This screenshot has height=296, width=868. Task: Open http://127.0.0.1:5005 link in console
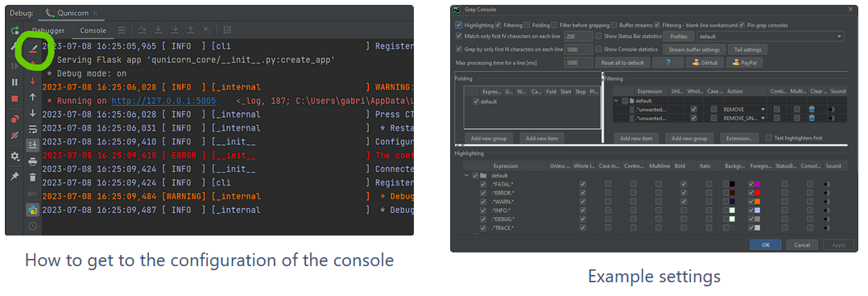[164, 101]
